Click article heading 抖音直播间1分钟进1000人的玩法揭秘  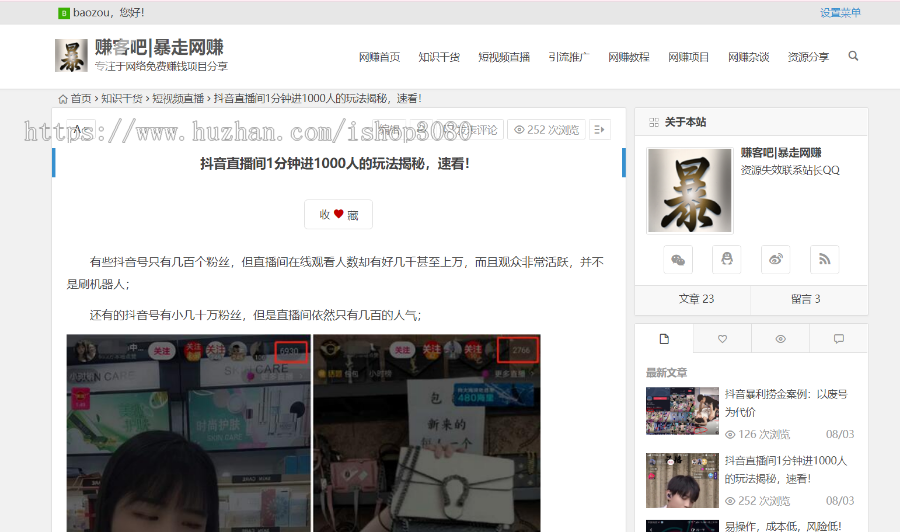tap(335, 164)
